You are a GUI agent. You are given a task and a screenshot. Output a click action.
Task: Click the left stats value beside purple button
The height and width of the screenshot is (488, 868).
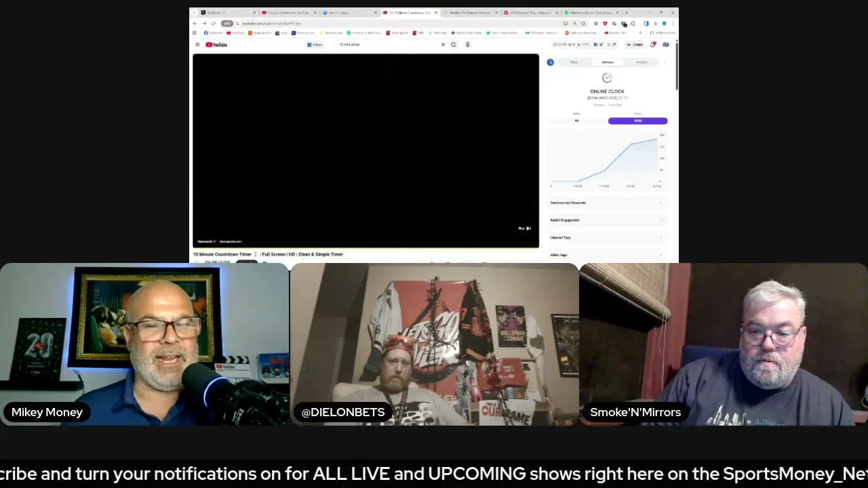click(577, 121)
